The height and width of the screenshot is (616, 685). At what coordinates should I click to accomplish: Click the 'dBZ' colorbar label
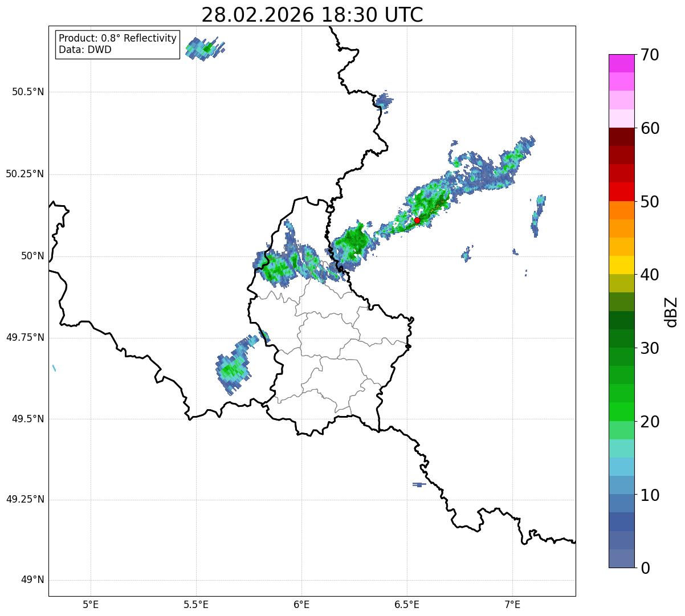pyautogui.click(x=671, y=311)
